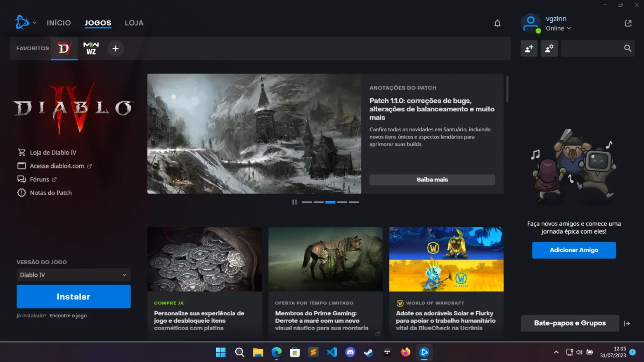Click the add friend icon

pyautogui.click(x=529, y=49)
